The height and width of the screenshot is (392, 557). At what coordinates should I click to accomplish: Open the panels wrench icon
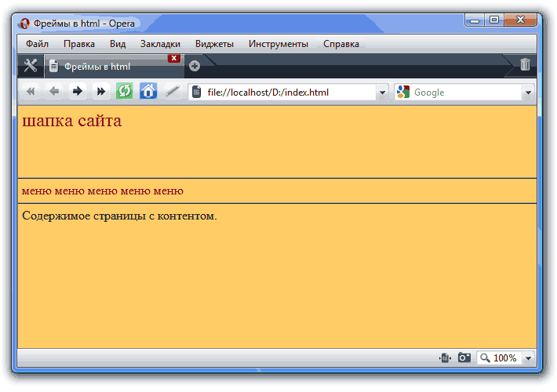point(31,66)
